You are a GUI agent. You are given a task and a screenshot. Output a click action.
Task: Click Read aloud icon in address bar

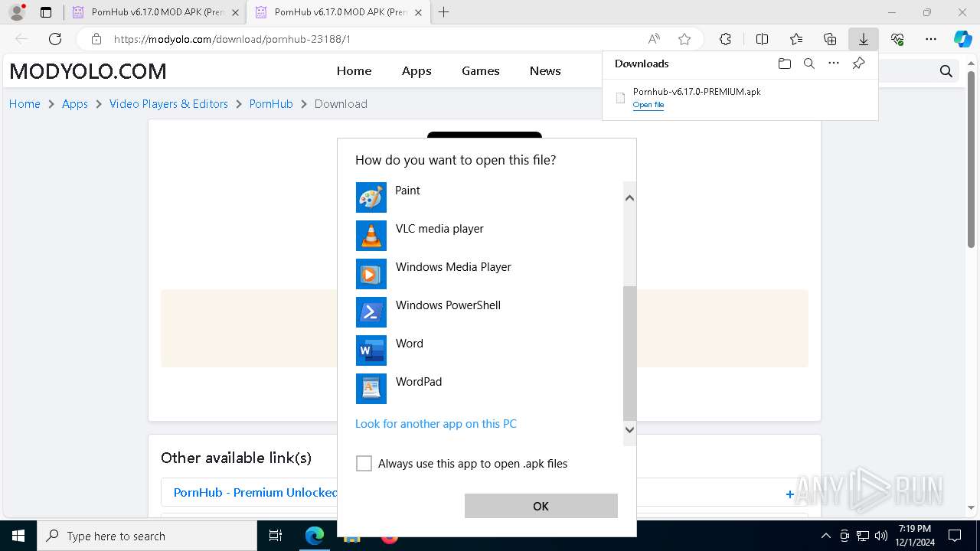pyautogui.click(x=654, y=39)
